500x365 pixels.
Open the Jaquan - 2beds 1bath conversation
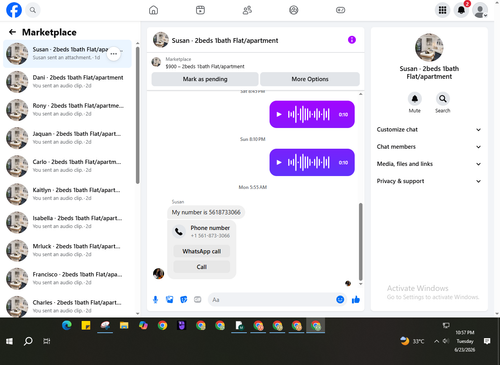point(67,138)
